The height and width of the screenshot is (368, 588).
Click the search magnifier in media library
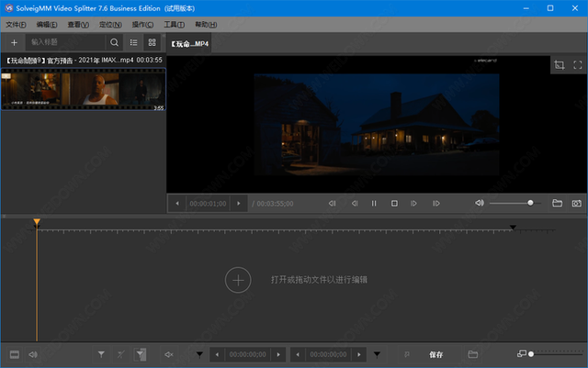[x=114, y=42]
